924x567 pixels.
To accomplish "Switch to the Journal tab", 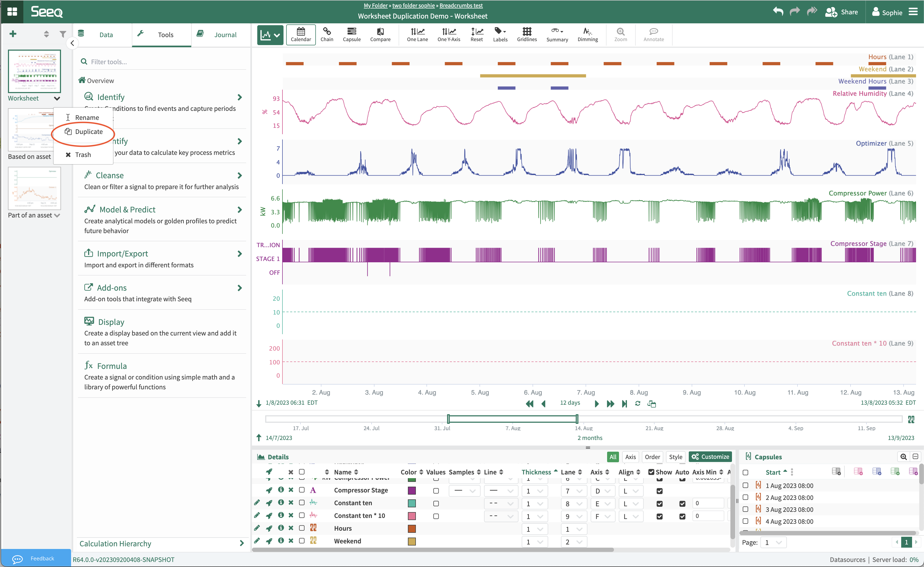I will coord(225,34).
